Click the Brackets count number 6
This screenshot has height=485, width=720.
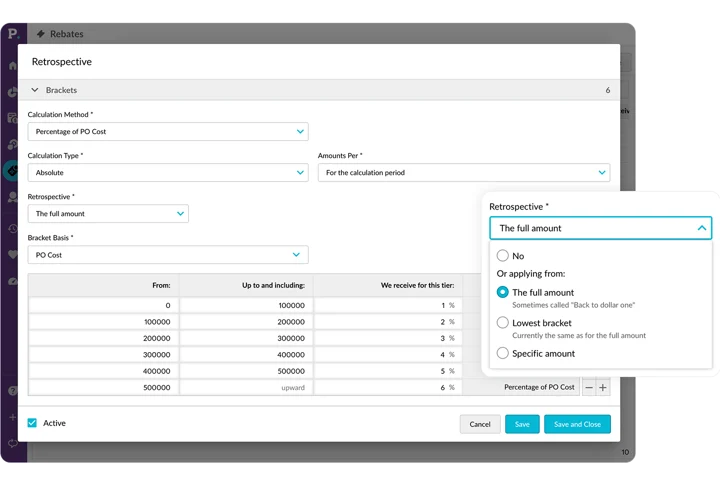pyautogui.click(x=608, y=90)
